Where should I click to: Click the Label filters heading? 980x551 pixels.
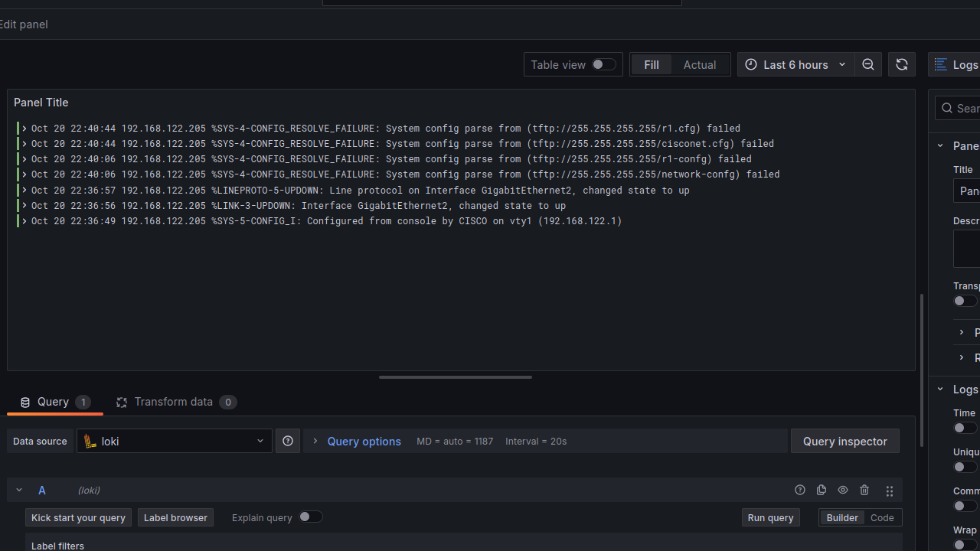[57, 546]
